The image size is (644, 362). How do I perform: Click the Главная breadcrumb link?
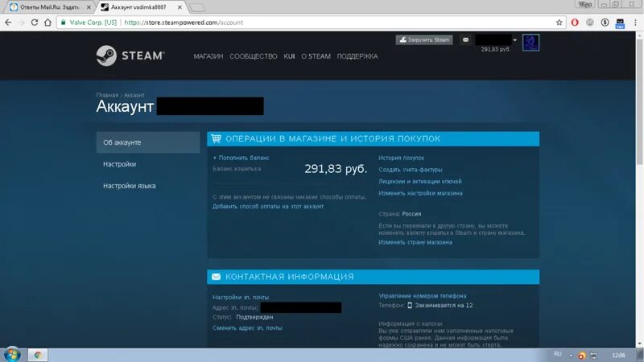point(107,95)
